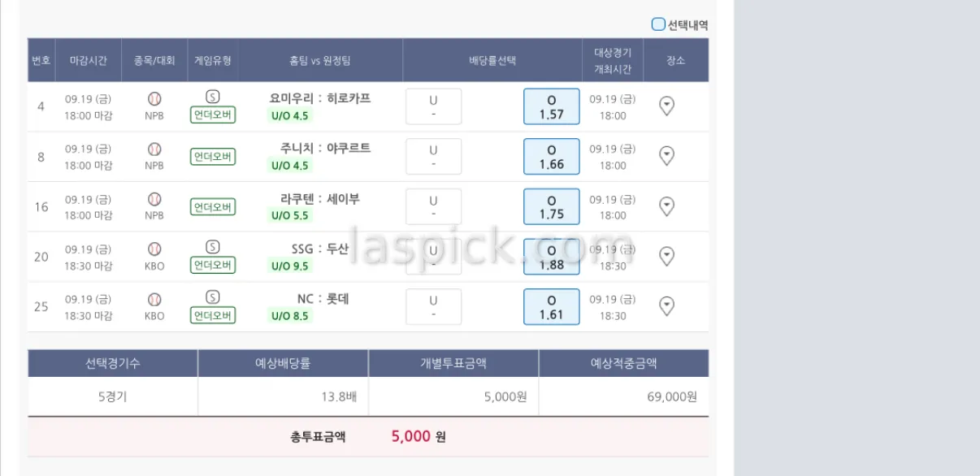Open venue pin for 주니치 vs 야쿠르트

[x=666, y=156]
